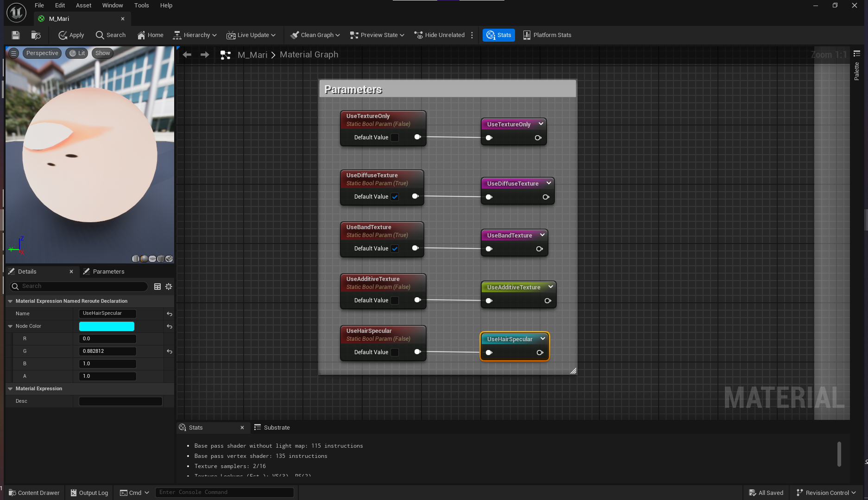Viewport: 868px width, 500px height.
Task: Switch to the Substrate tab
Action: click(x=272, y=428)
